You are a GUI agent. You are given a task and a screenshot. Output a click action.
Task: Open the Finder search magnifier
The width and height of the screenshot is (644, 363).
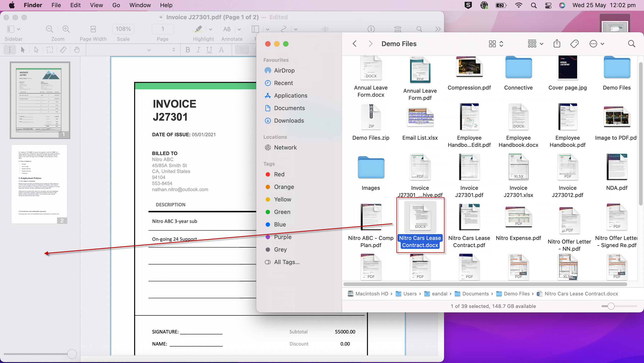pyautogui.click(x=631, y=44)
